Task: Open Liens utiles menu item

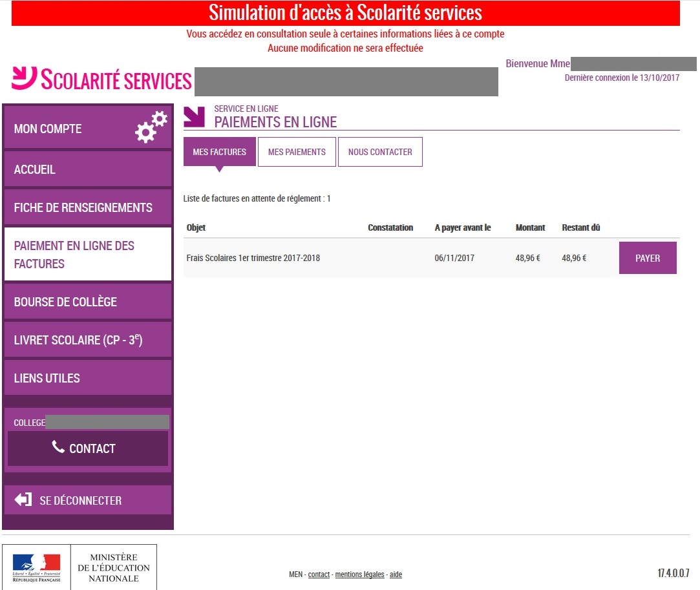Action: 88,378
